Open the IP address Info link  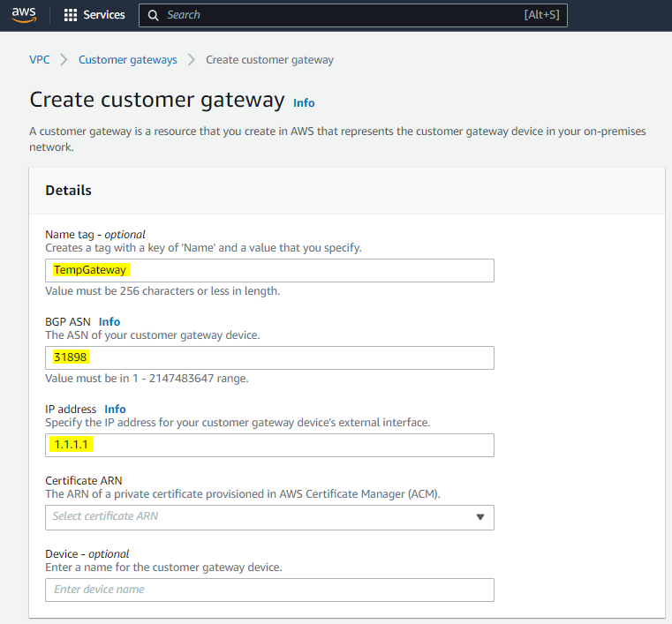click(x=115, y=409)
